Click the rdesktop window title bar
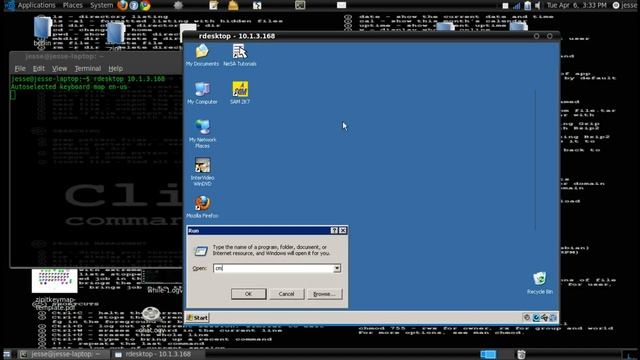Image resolution: width=640 pixels, height=360 pixels. tap(371, 36)
